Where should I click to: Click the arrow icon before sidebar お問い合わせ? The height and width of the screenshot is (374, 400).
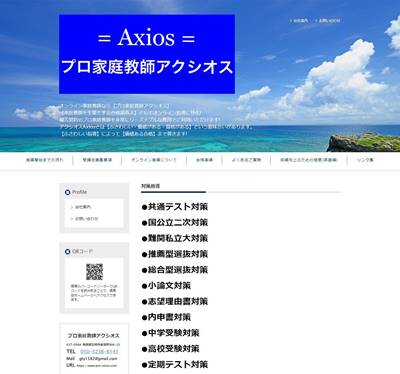coord(72,219)
